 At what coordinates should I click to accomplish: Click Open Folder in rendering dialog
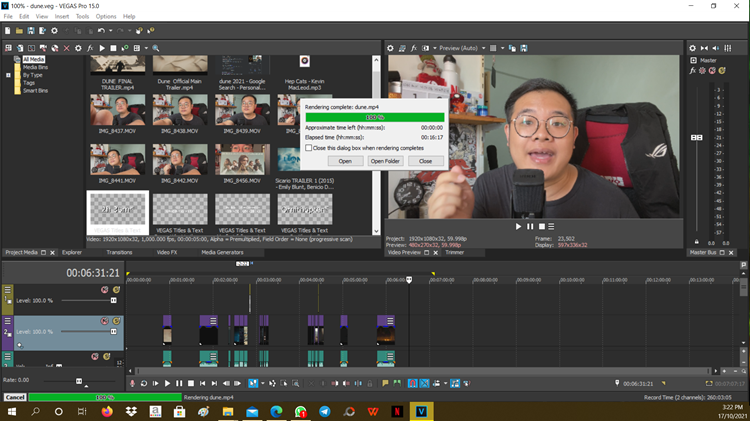(385, 161)
